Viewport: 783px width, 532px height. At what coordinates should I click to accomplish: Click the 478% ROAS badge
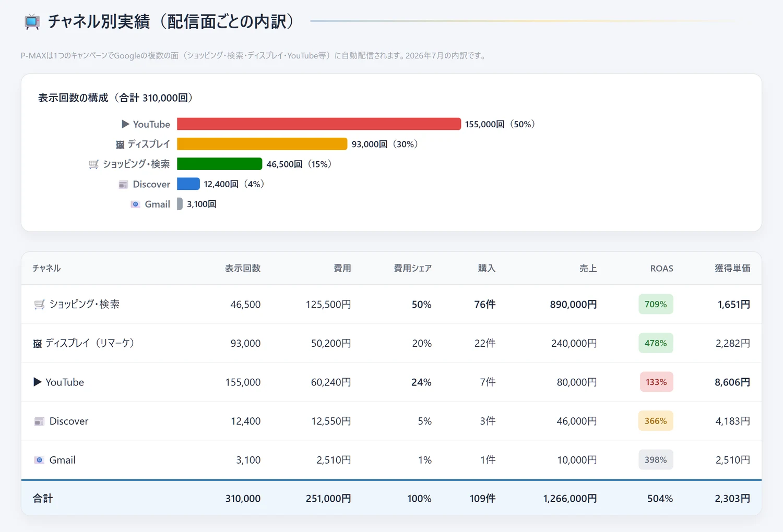(656, 343)
